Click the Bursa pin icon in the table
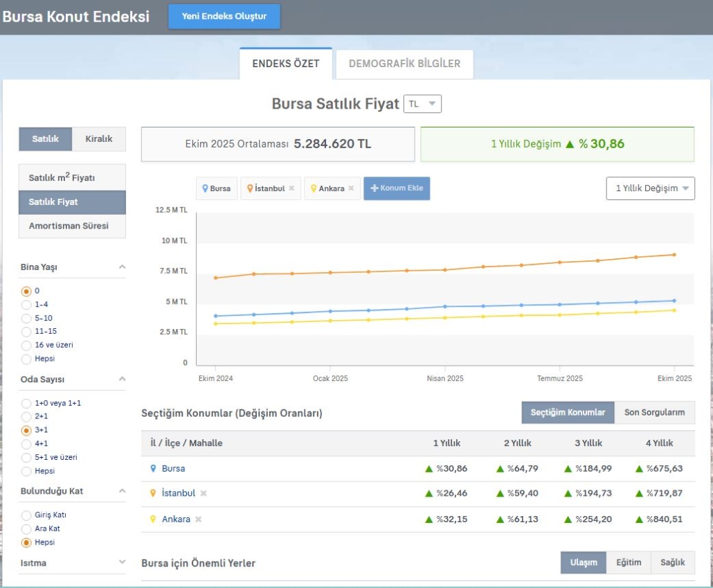This screenshot has height=588, width=713. (153, 469)
